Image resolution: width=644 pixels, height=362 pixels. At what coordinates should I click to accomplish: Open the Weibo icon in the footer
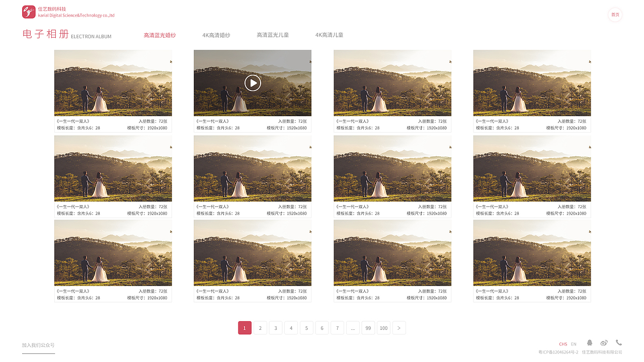[604, 343]
